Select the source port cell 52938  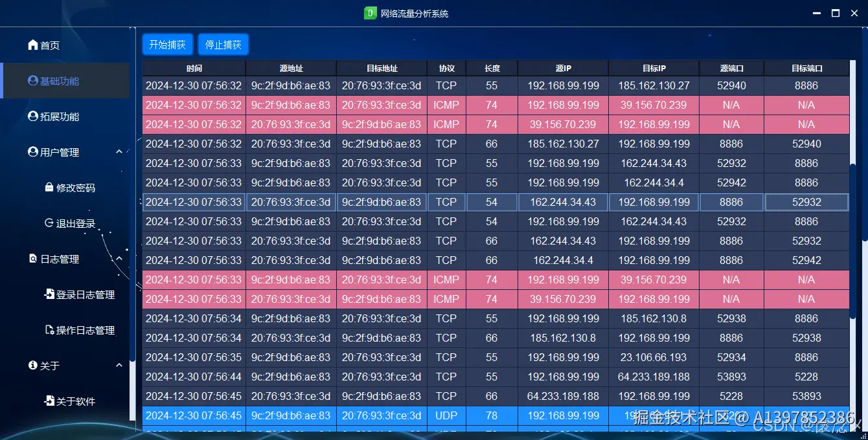click(731, 318)
